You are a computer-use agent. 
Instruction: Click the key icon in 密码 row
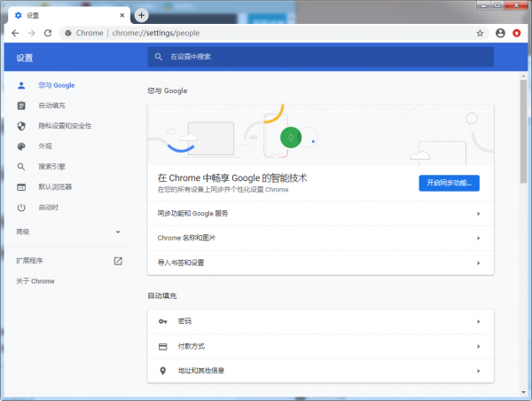163,321
